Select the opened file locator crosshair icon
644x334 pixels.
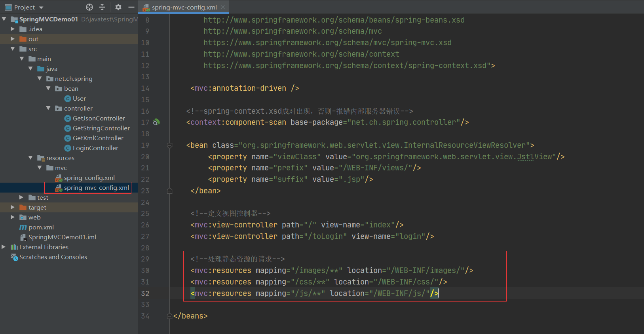(x=89, y=7)
